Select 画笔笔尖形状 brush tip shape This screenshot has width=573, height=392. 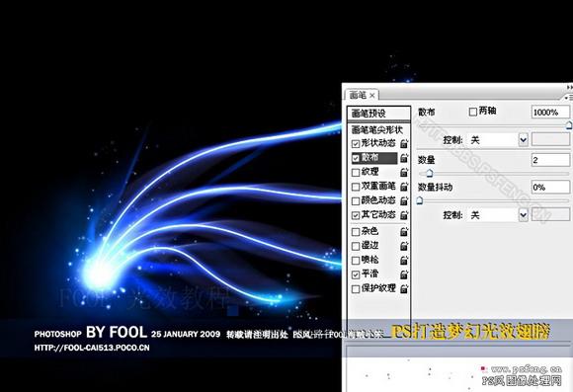(377, 129)
